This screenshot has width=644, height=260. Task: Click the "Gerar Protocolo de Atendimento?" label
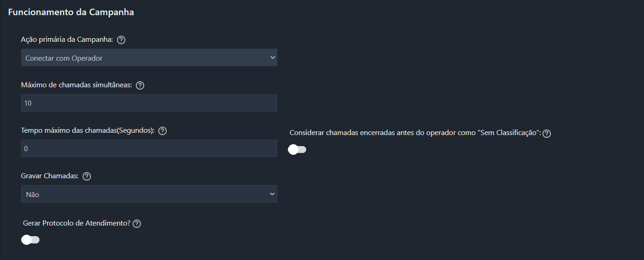pos(77,224)
